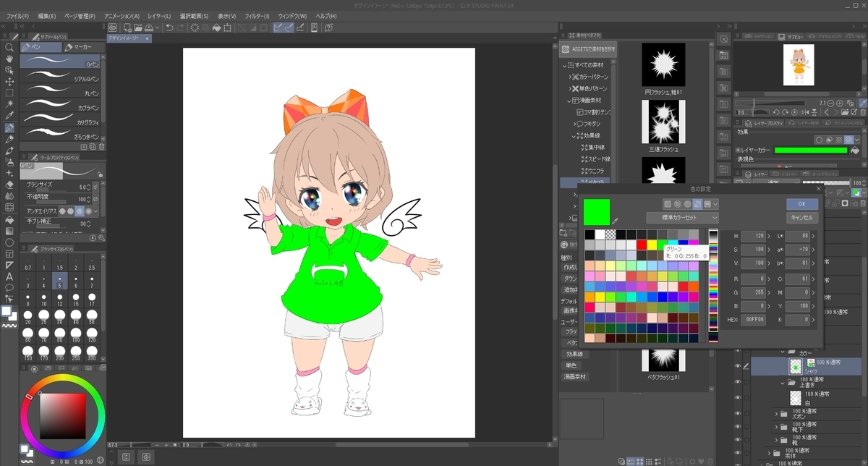Viewport: 868px width, 466px height.
Task: Toggle the Snap to special ruler button
Action: click(x=289, y=27)
